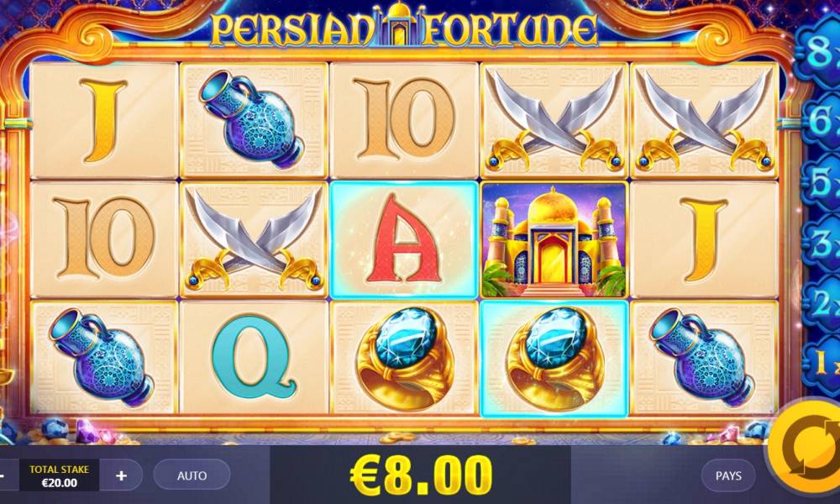Decrease total stake with minus button
Screen dimensions: 840x504
point(3,475)
